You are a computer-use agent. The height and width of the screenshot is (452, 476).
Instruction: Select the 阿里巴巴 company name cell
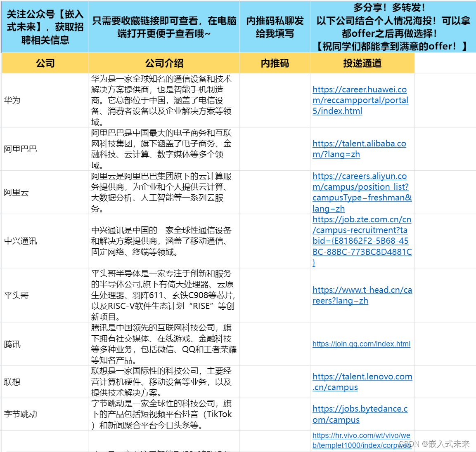[45, 149]
